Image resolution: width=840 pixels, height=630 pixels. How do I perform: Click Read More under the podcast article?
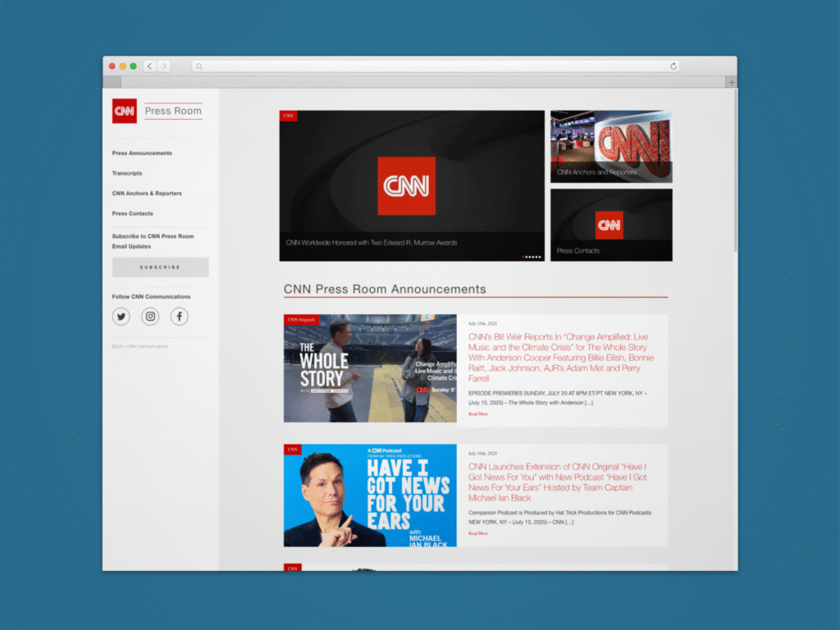478,533
